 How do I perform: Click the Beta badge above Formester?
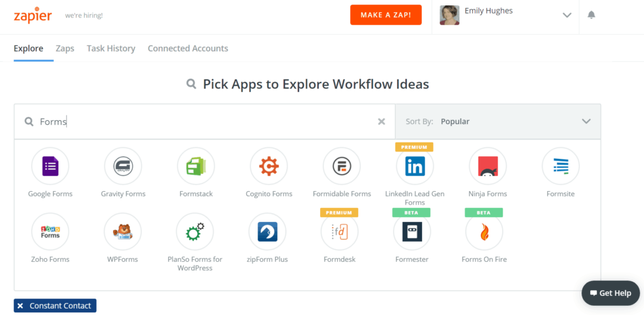tap(411, 213)
